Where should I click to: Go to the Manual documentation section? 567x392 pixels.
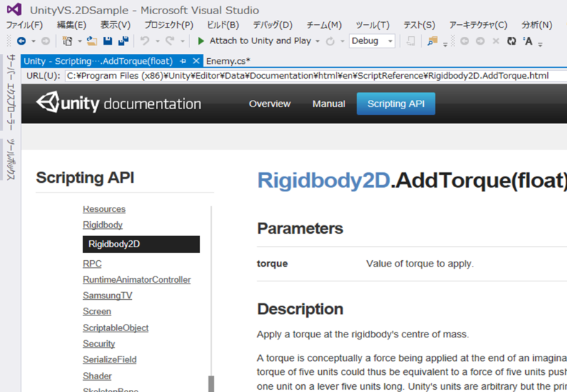[x=329, y=103]
